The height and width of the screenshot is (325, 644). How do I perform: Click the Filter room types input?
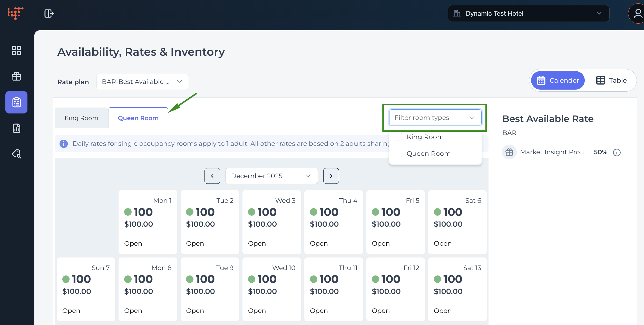click(431, 118)
